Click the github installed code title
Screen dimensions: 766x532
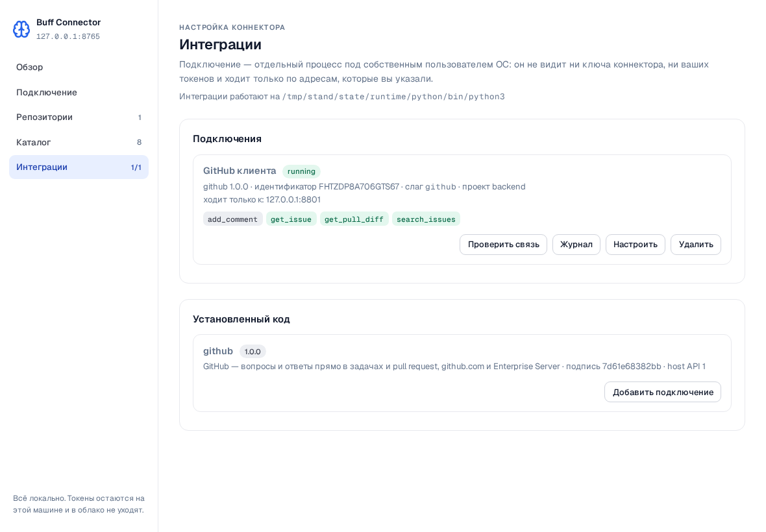[218, 351]
